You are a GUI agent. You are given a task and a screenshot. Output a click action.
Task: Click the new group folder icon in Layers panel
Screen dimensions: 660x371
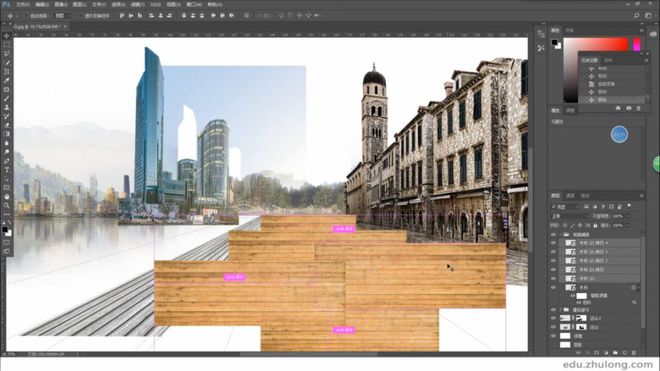point(615,352)
